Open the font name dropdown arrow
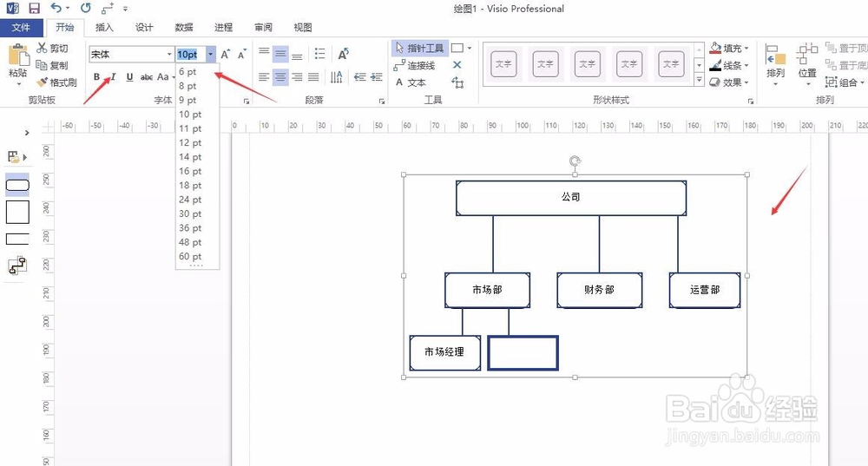The image size is (868, 466). [169, 55]
